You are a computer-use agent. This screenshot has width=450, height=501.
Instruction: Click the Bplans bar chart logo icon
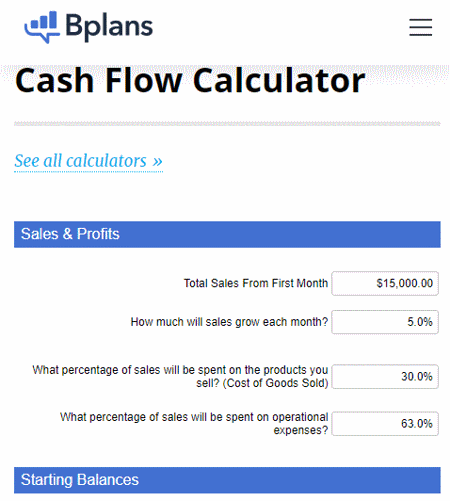42,27
